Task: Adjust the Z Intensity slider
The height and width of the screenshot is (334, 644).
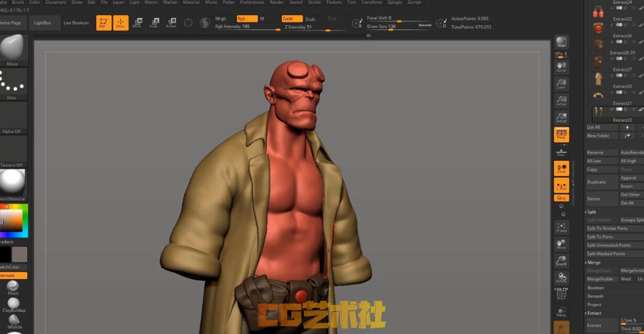Action: (314, 27)
